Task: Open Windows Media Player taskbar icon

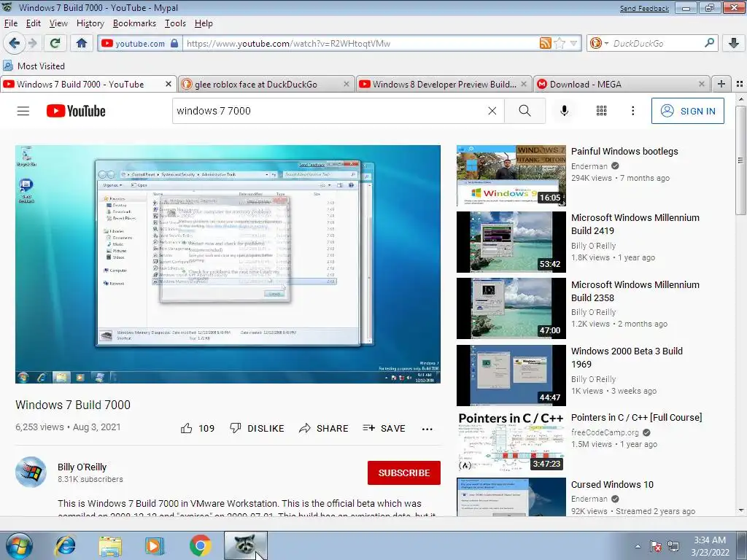Action: (x=155, y=545)
